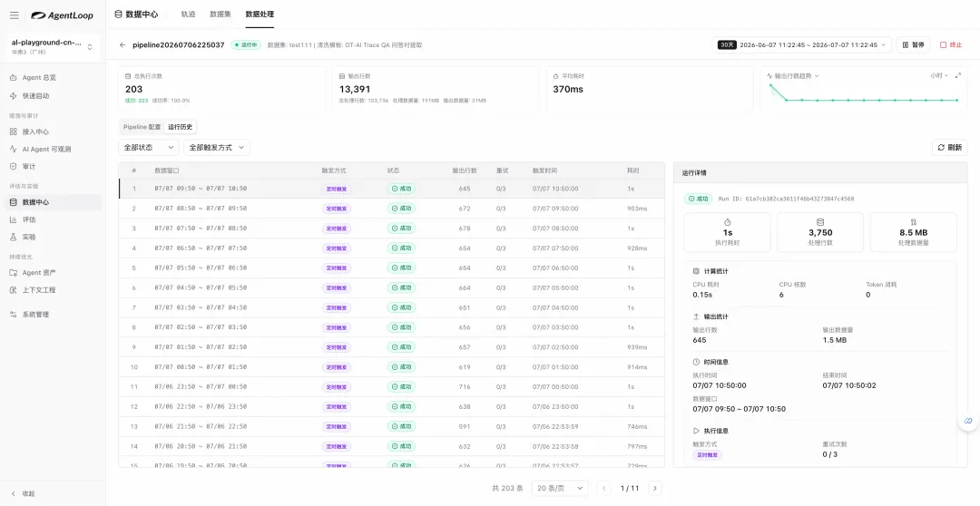
Task: Switch to the 数据处理 tab
Action: pyautogui.click(x=260, y=14)
